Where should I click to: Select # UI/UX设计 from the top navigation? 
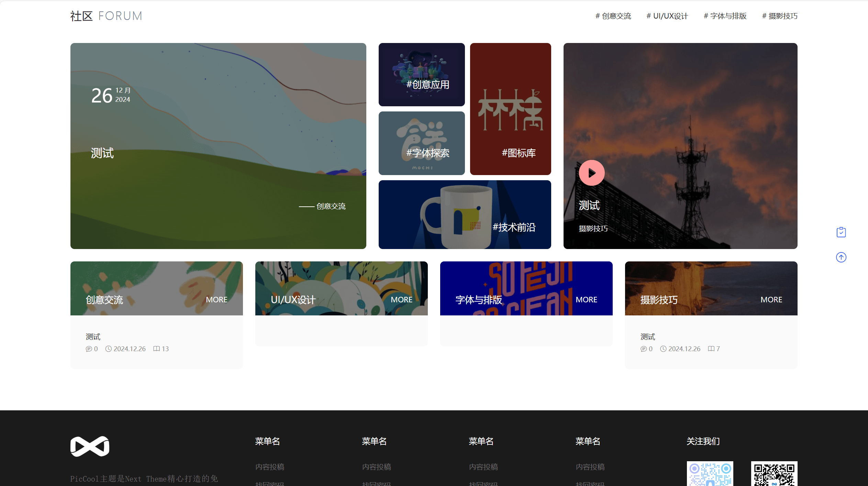(667, 16)
